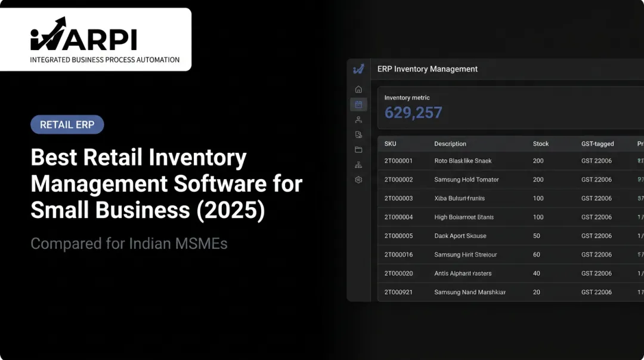The width and height of the screenshot is (644, 360).
Task: Select SKU 2T000002 cell
Action: (x=398, y=180)
